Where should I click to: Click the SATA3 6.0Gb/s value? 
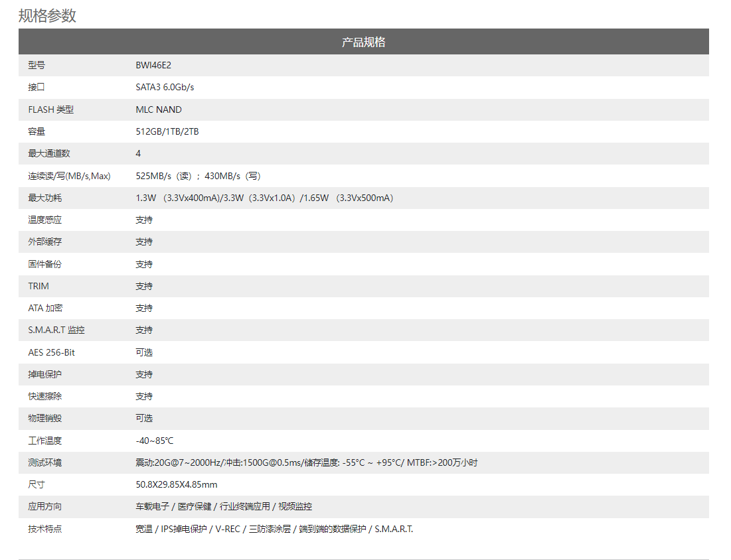pyautogui.click(x=165, y=87)
